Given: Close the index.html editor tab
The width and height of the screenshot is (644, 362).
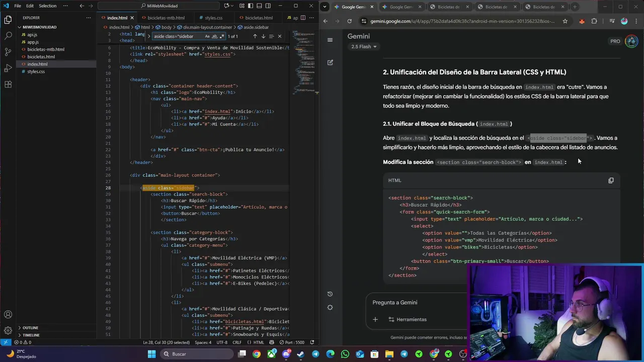Looking at the screenshot, I should [x=132, y=18].
